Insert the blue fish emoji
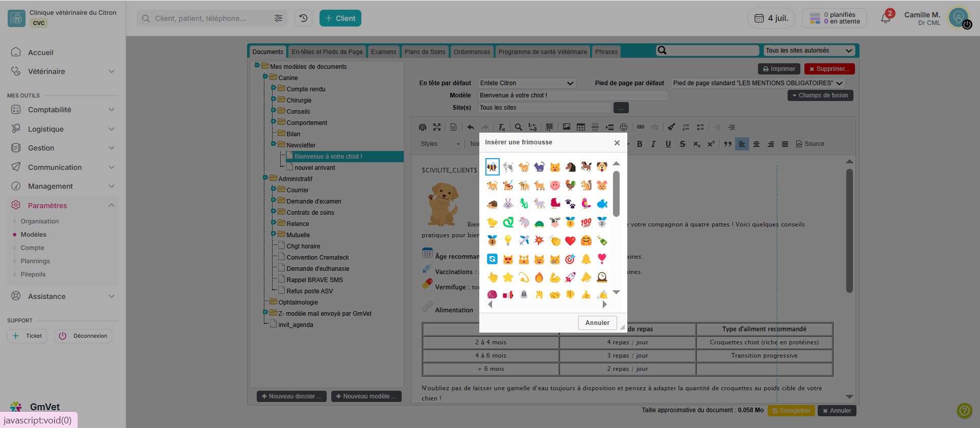Image resolution: width=980 pixels, height=428 pixels. tap(602, 204)
